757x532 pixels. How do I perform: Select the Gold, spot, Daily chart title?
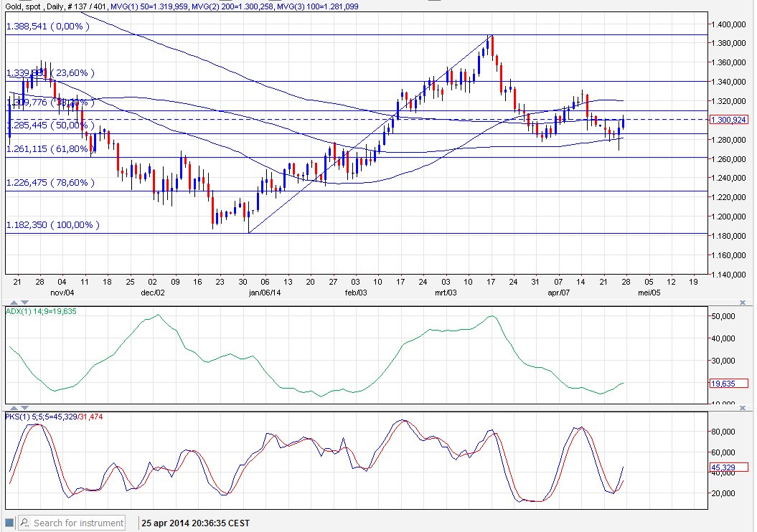37,6
